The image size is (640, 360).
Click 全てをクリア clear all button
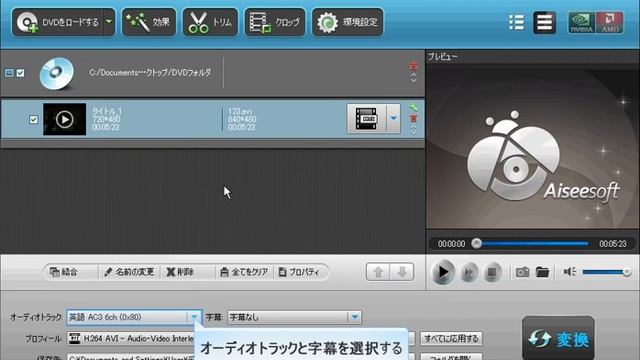point(244,272)
